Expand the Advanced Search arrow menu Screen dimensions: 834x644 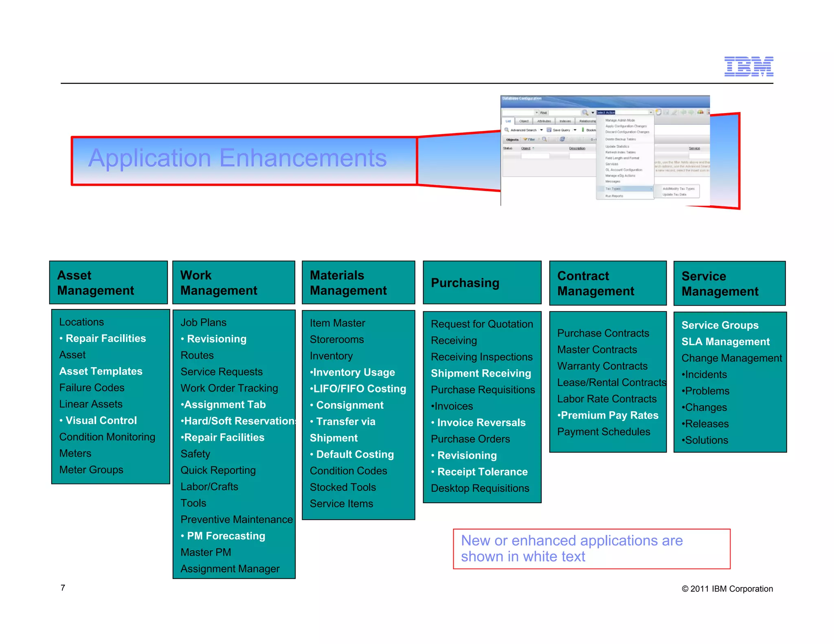coord(541,130)
